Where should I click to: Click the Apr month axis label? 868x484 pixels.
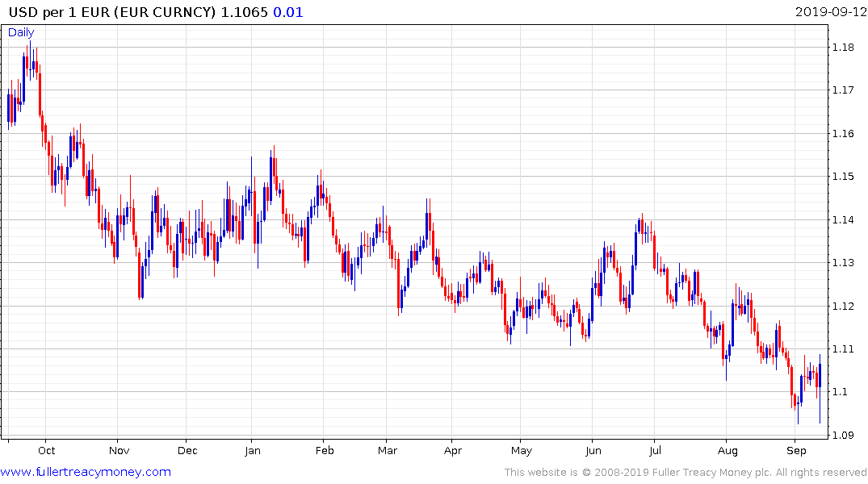tap(453, 451)
